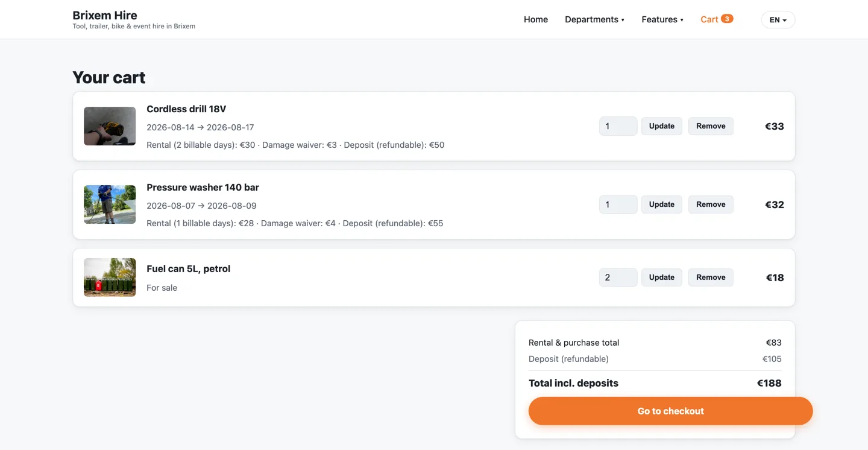Go to checkout

click(670, 411)
